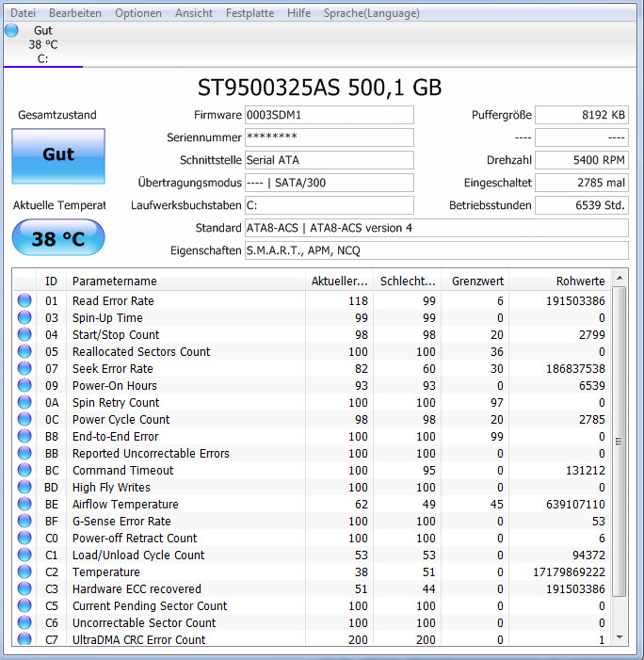
Task: Click the Drehzahl value 5400 RPM
Action: click(x=582, y=160)
